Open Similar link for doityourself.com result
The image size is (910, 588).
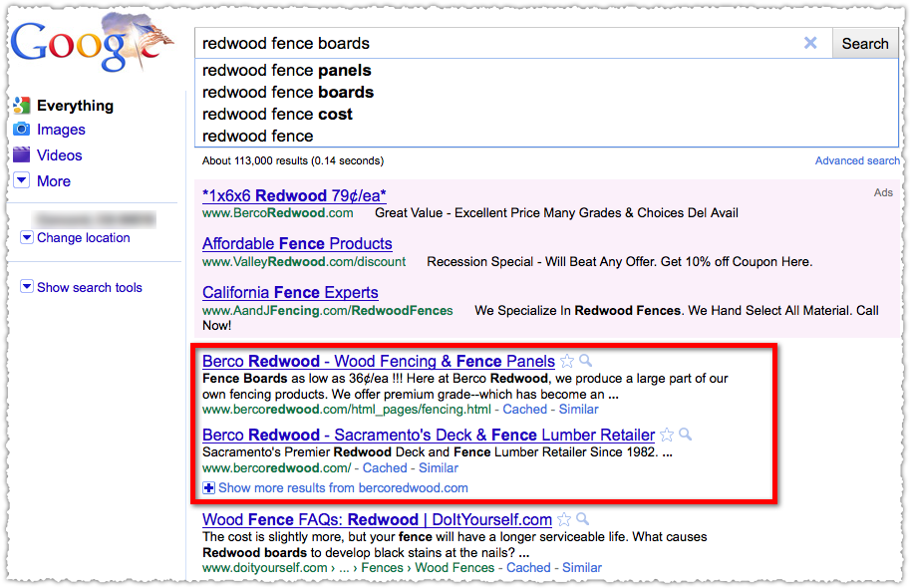tap(582, 568)
